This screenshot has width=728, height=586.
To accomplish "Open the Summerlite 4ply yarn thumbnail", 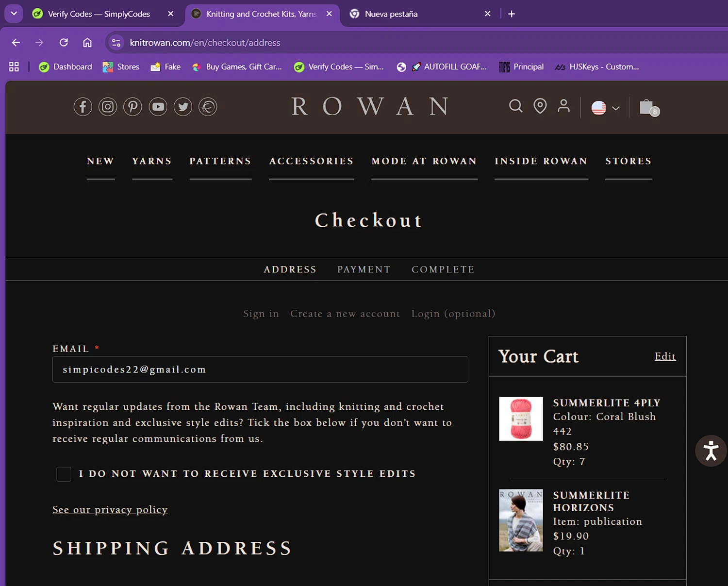I will (521, 419).
